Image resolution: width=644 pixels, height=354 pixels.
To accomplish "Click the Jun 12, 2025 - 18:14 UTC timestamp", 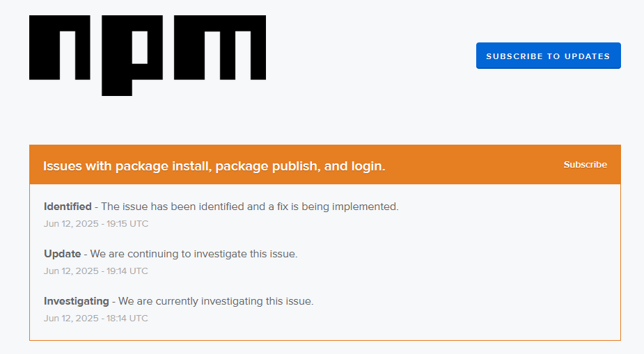I will click(x=96, y=319).
